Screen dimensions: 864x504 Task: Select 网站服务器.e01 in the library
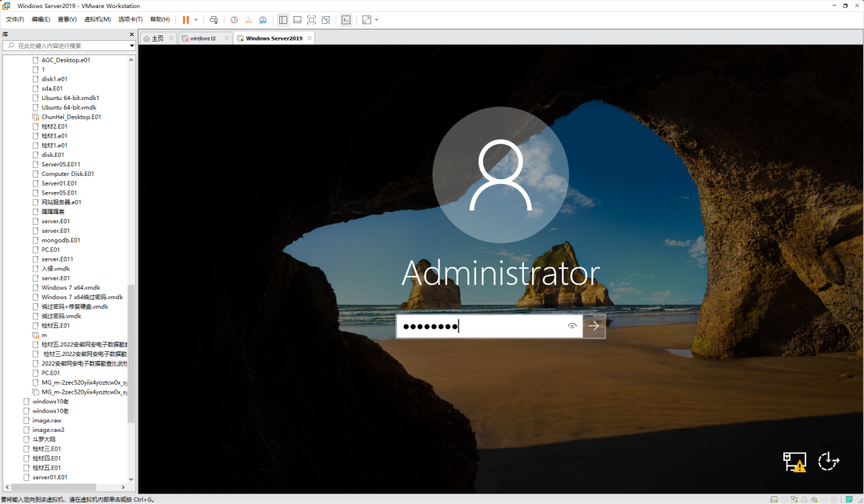point(61,202)
